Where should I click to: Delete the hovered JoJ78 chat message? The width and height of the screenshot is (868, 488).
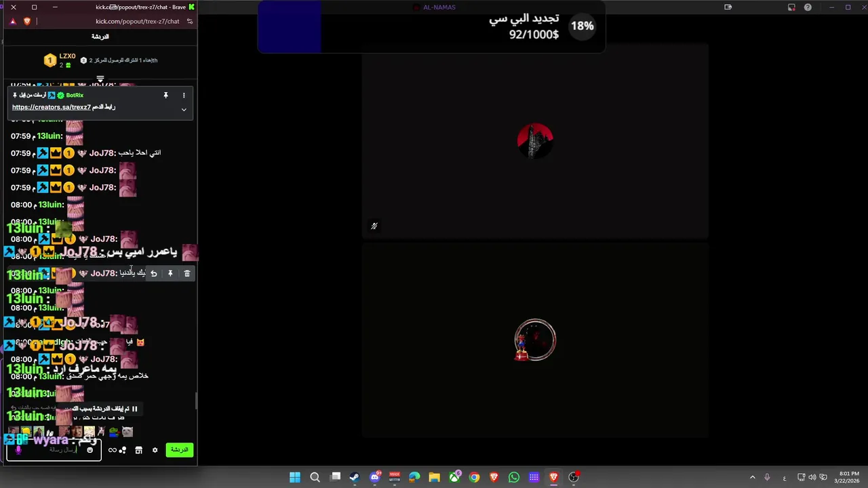187,273
